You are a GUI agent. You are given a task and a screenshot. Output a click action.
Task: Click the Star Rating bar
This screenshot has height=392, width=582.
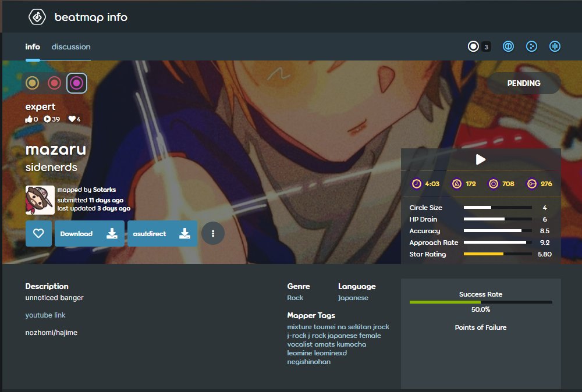coord(498,254)
